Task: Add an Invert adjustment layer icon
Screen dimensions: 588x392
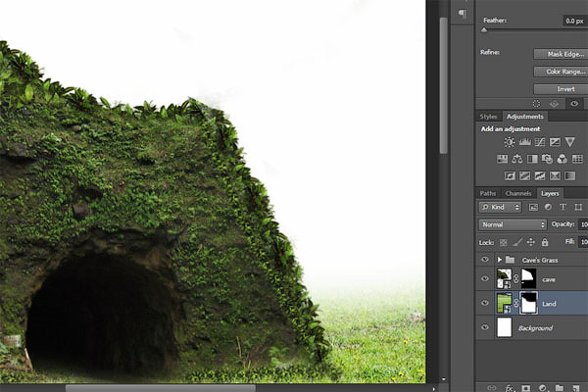Action: coord(510,175)
